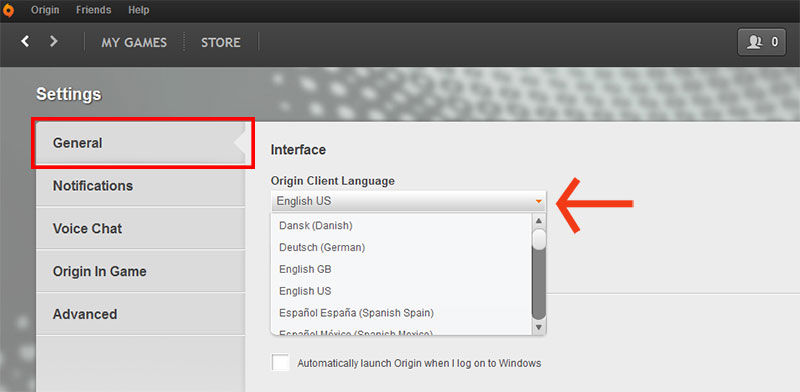Open the friends list counter button
Screen dimensions: 800x392
tap(761, 42)
